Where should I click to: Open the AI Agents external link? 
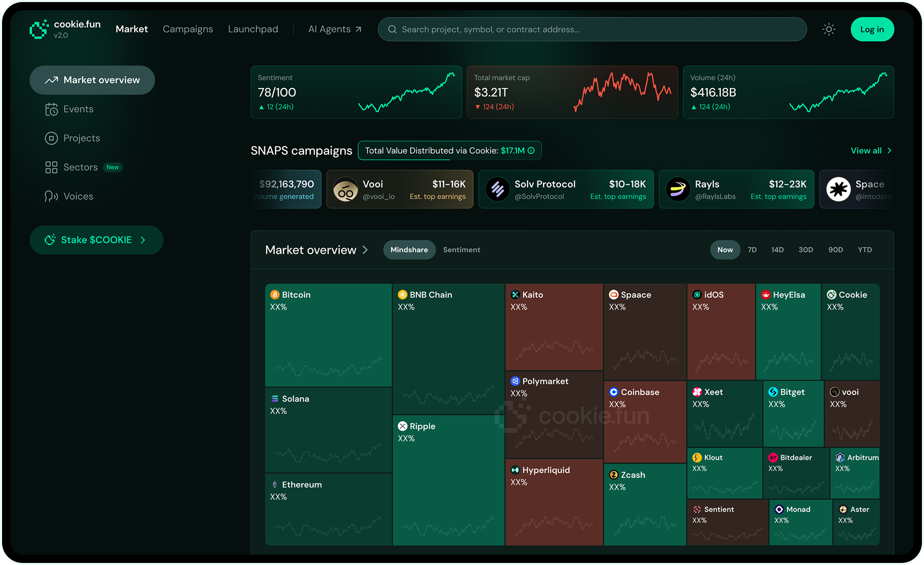coord(335,29)
